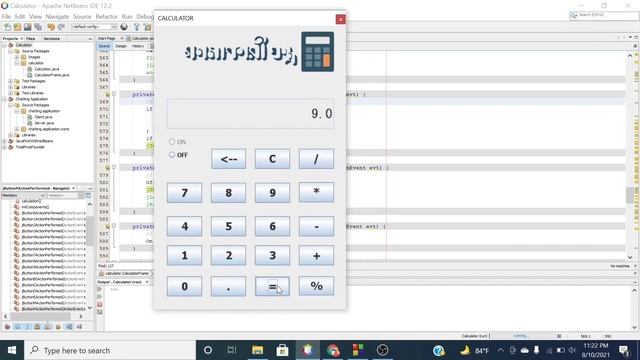This screenshot has height=360, width=640.
Task: Click the Build Project hammer icon
Action: coord(137,27)
